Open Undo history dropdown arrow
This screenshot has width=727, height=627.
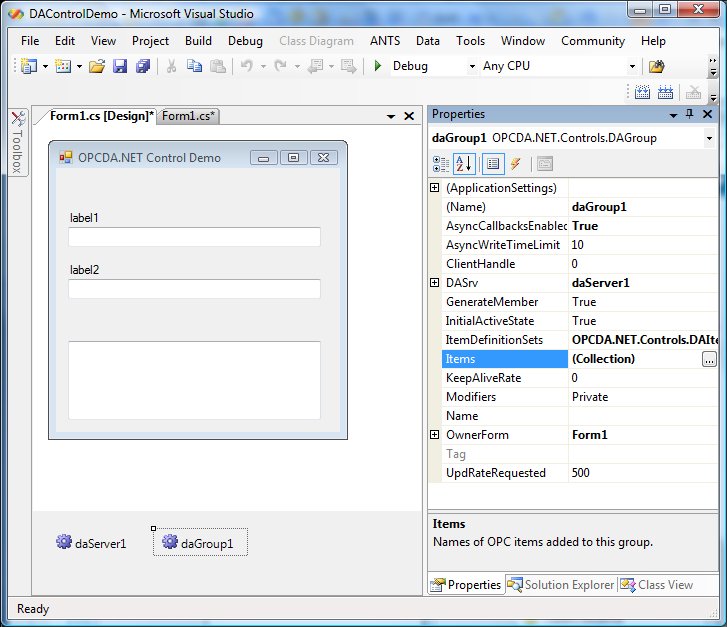click(x=263, y=67)
